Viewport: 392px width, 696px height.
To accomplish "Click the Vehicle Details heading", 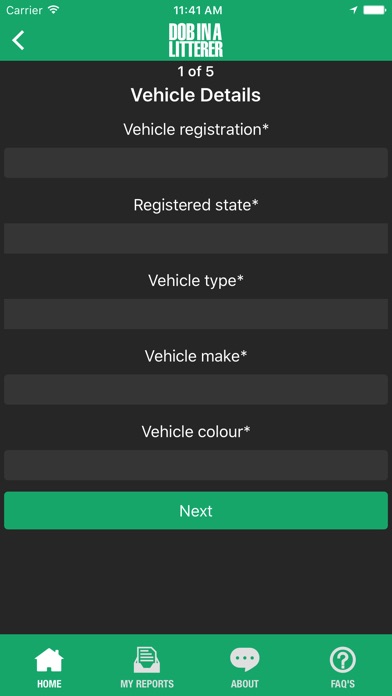I will tap(196, 95).
